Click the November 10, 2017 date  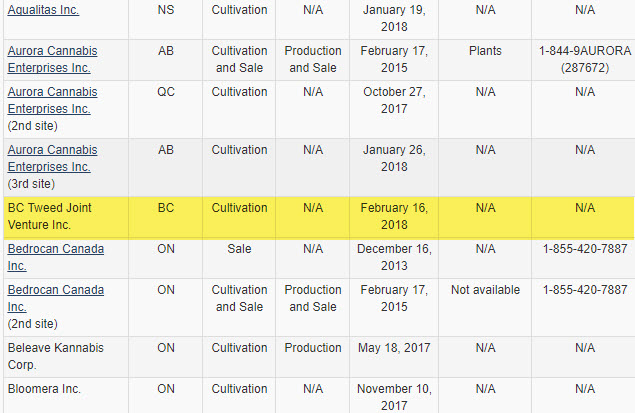click(x=394, y=396)
